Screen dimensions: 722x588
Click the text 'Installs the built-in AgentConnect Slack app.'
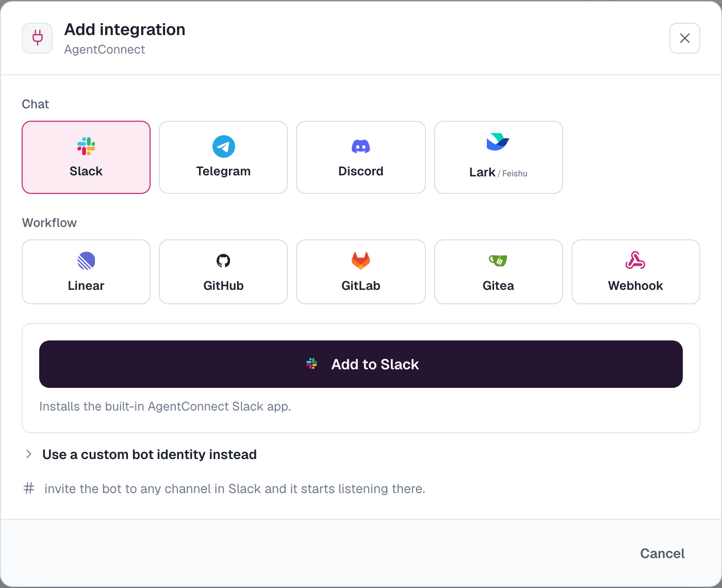165,406
